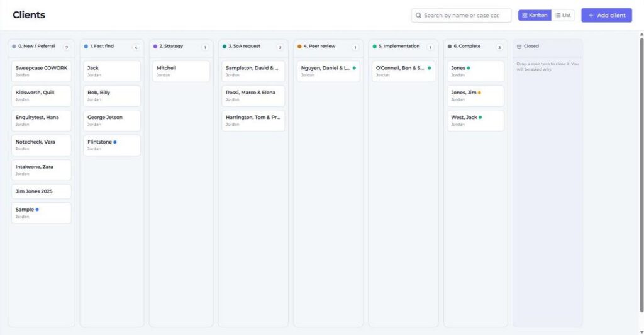
Task: Open the Sweepcase COWORK card
Action: (x=42, y=71)
